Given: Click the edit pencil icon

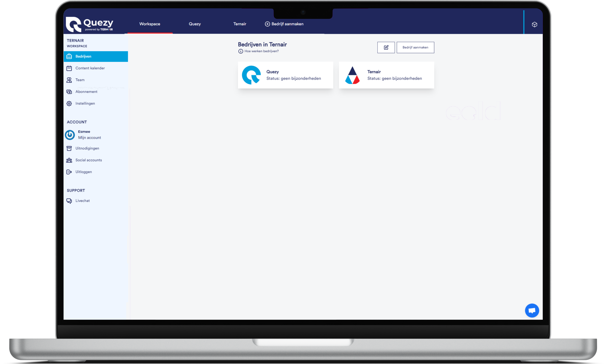Looking at the screenshot, I should point(386,47).
